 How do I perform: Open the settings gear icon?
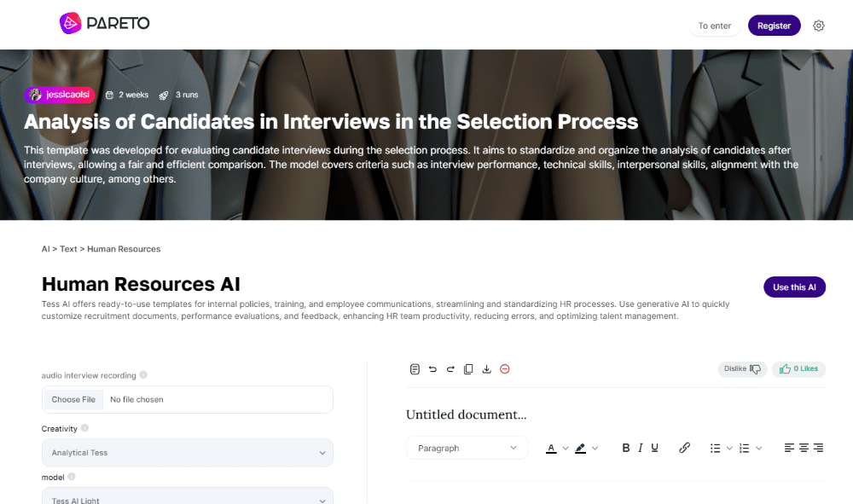tap(819, 26)
